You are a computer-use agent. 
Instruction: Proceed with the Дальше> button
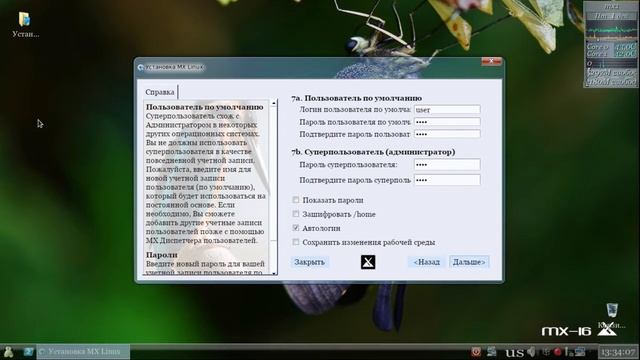click(469, 262)
